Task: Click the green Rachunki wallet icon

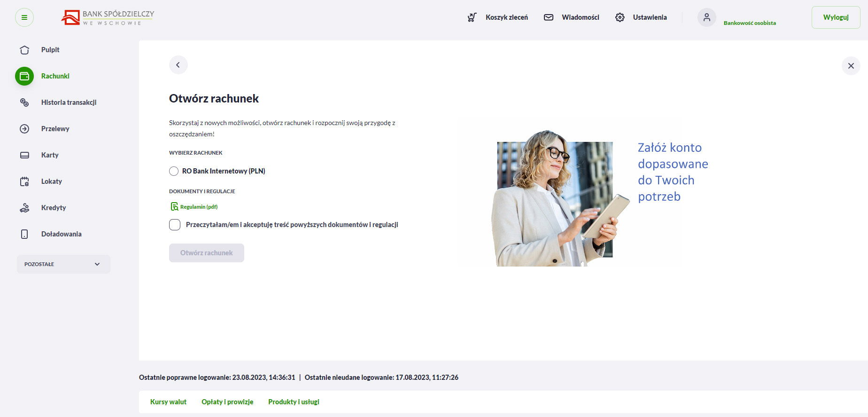Action: [x=24, y=76]
